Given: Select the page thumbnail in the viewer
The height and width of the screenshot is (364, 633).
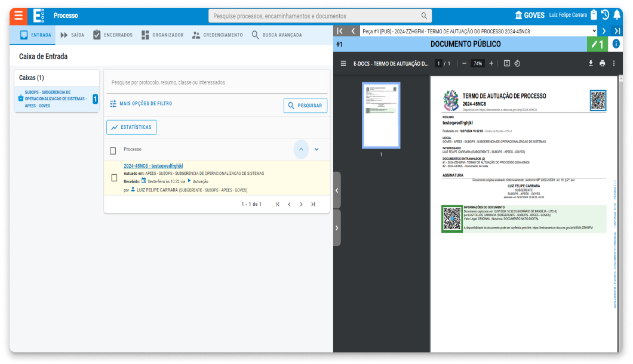Looking at the screenshot, I should coord(380,115).
